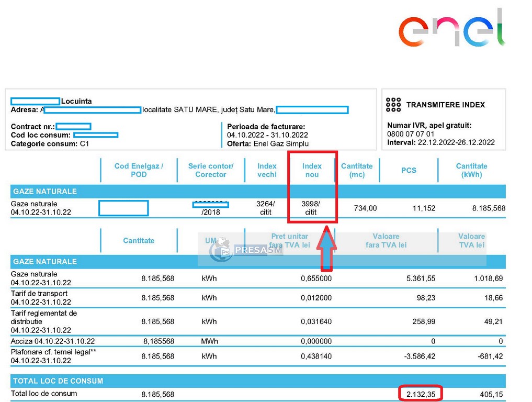This screenshot has height=402, width=532.
Task: Click the Index nou column header
Action: point(312,170)
